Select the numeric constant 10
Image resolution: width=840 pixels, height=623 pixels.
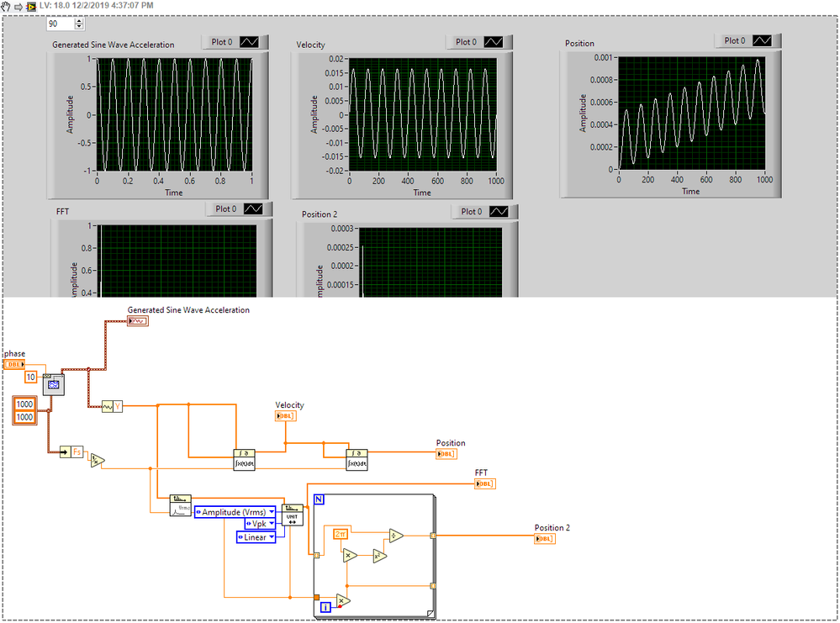tap(30, 377)
